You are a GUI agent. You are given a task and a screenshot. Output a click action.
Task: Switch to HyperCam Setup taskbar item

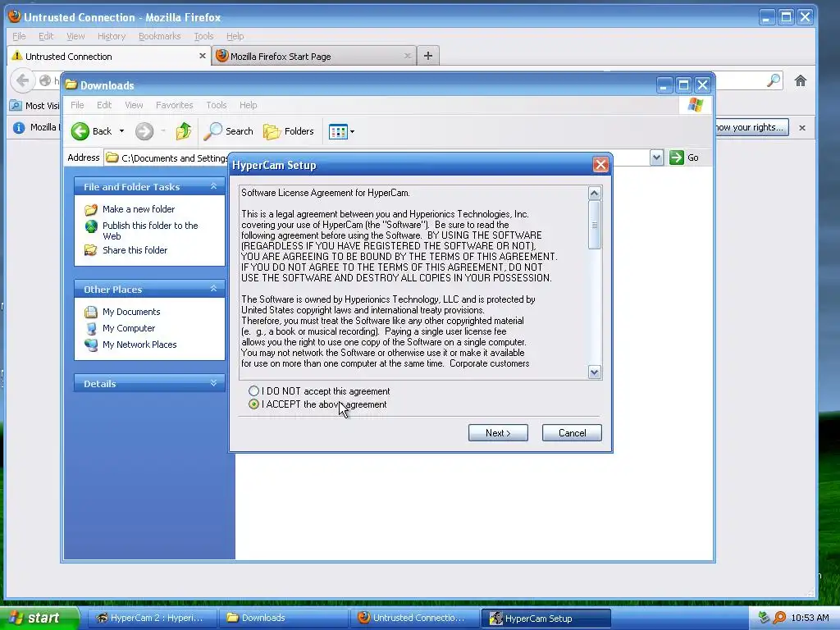tap(546, 618)
